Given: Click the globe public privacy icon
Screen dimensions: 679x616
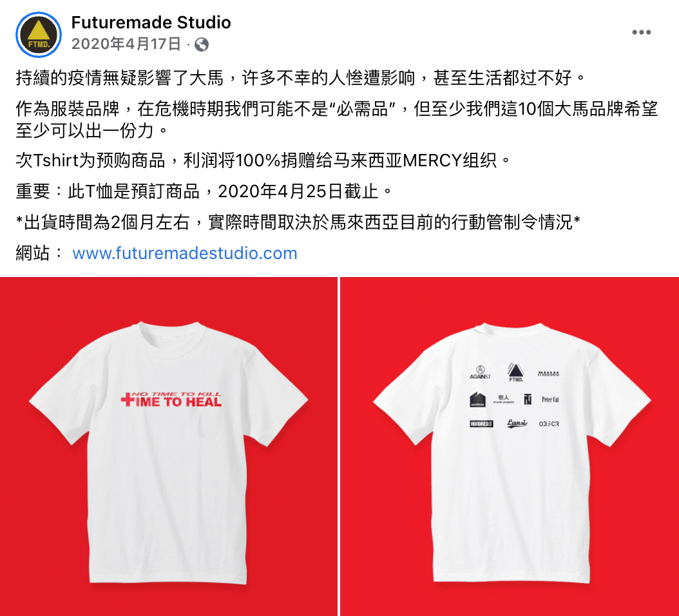Looking at the screenshot, I should (202, 44).
